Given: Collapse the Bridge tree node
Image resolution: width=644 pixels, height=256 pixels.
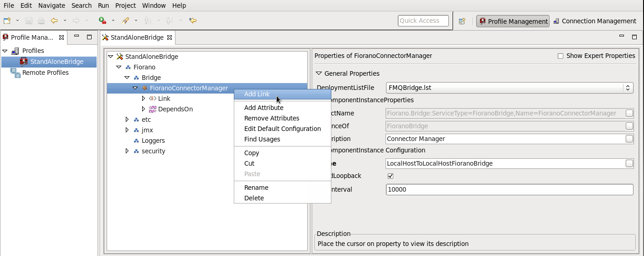Looking at the screenshot, I should [x=127, y=78].
